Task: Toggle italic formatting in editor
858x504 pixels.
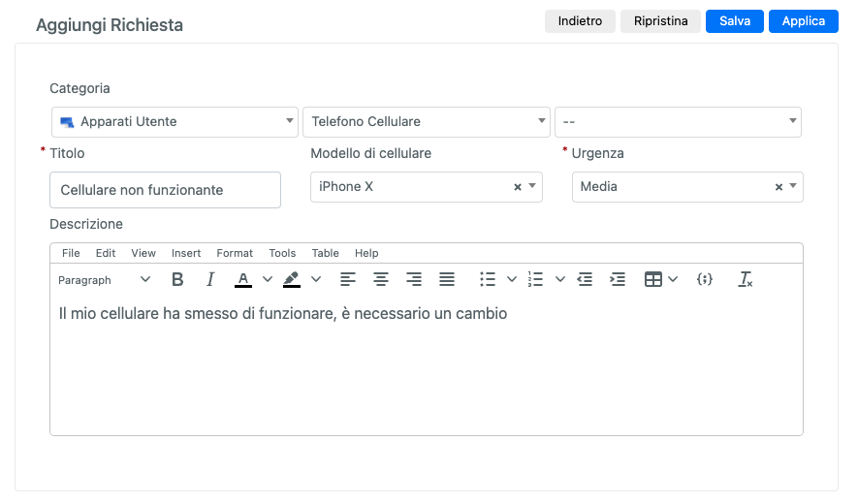Action: [210, 280]
